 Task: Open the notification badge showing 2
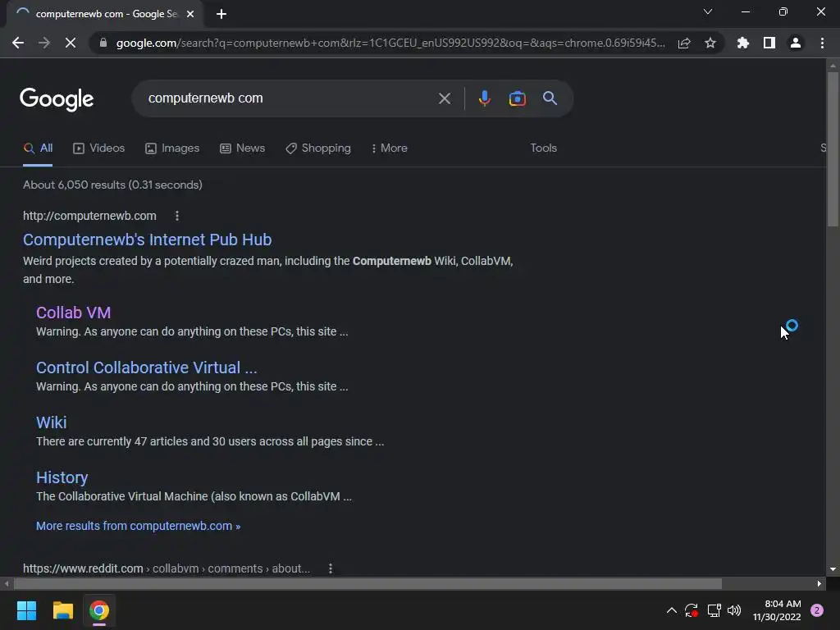point(817,610)
